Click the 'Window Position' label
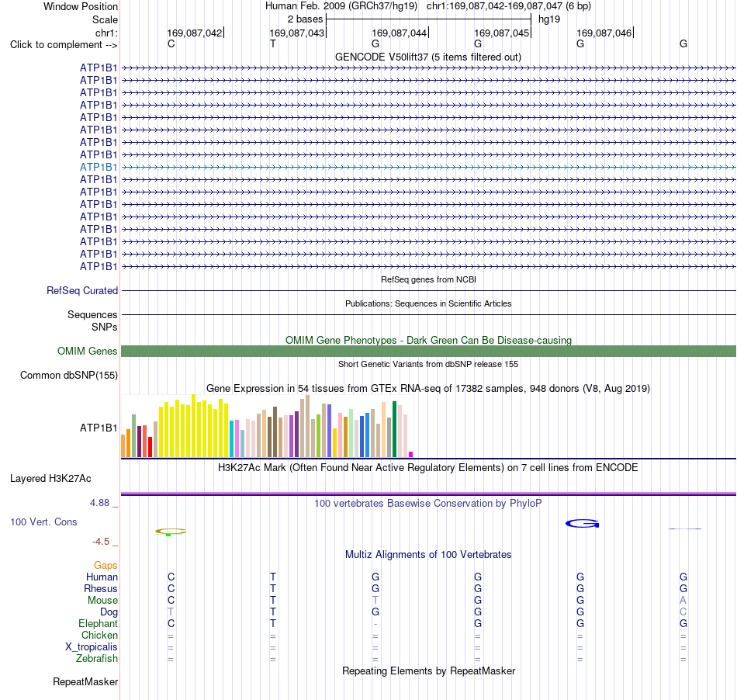 (81, 6)
